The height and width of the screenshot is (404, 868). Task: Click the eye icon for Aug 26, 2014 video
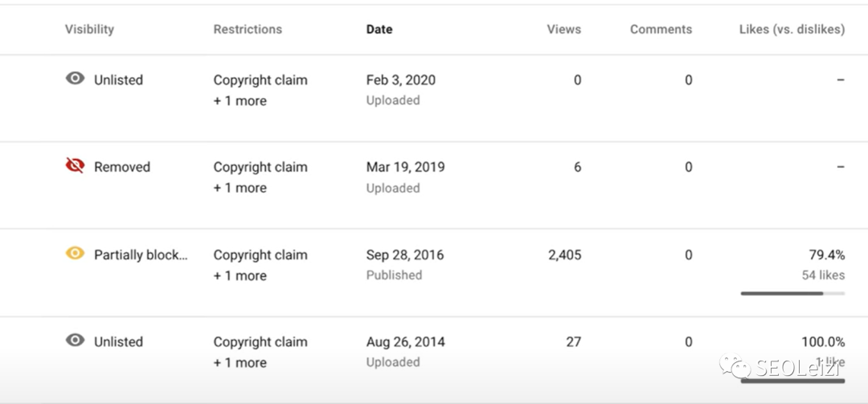(75, 341)
